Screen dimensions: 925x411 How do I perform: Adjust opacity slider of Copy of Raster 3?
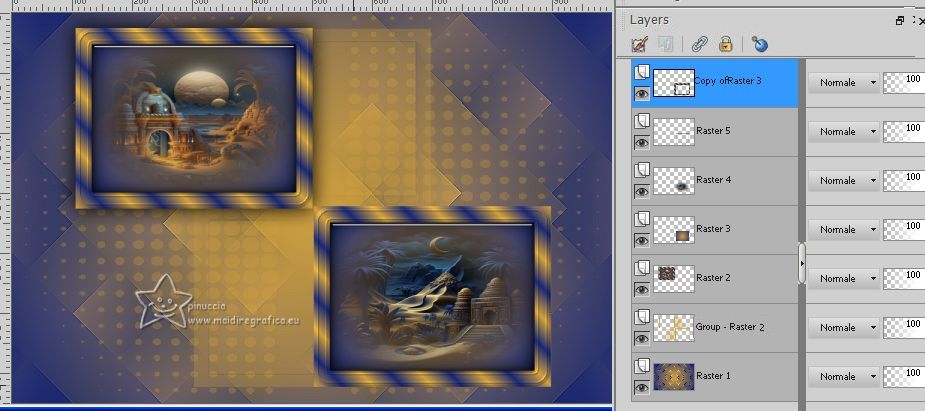[904, 83]
